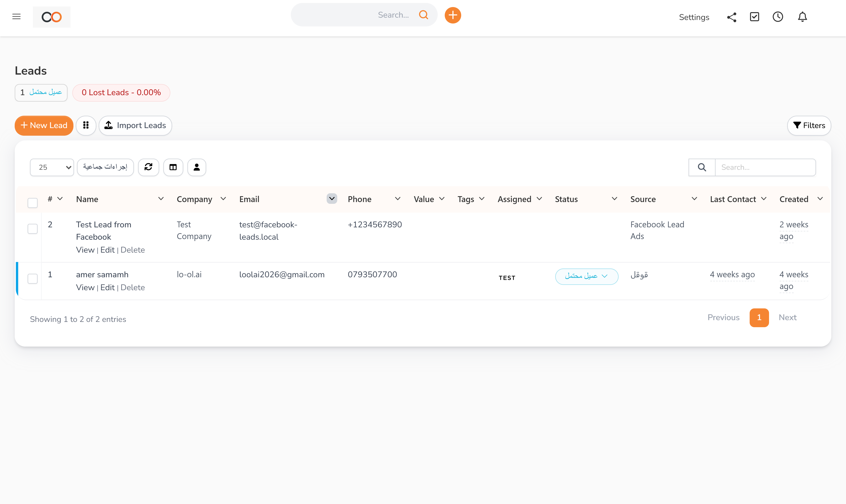Screen dimensions: 846x504
Task: Open the share icon in header
Action: [x=732, y=17]
